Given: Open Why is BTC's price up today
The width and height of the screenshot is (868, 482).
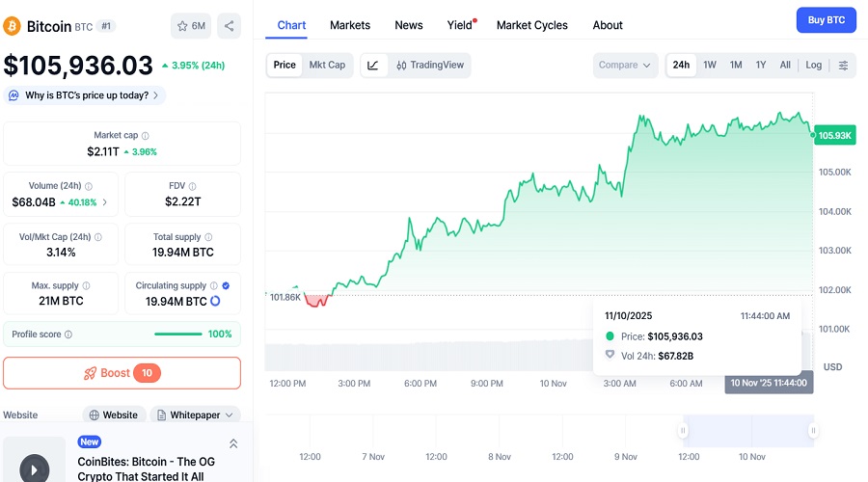Looking at the screenshot, I should (x=85, y=95).
